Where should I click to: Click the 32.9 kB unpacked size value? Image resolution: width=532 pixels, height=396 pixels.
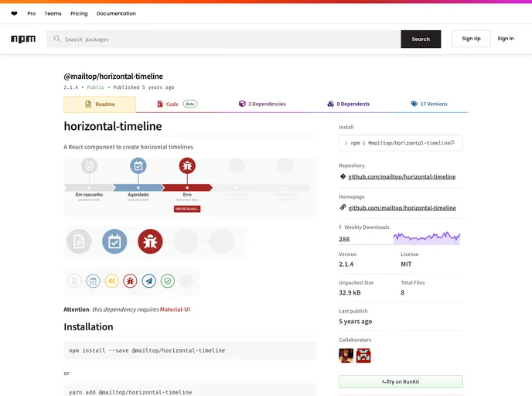pyautogui.click(x=350, y=292)
